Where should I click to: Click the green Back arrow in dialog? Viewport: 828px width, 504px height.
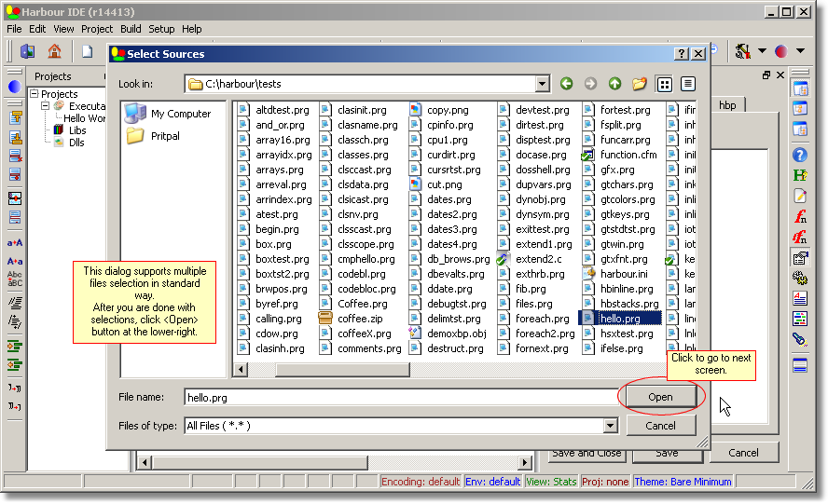[566, 84]
